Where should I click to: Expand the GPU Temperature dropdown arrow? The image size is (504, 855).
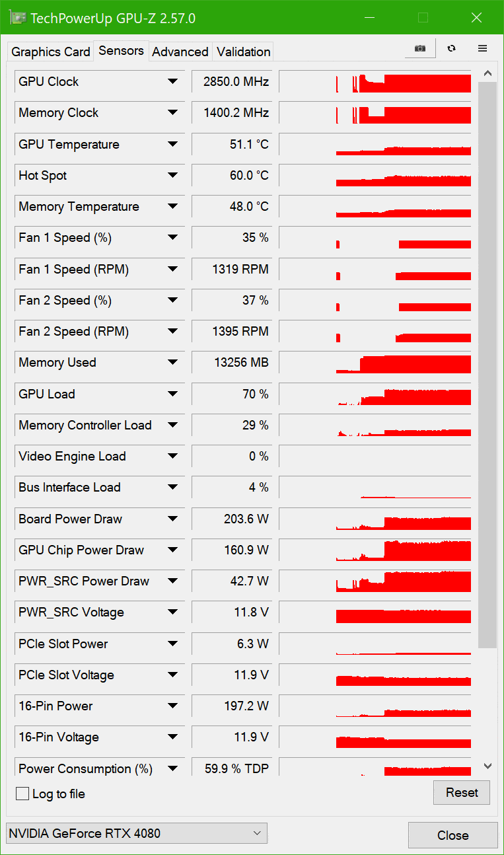[x=172, y=144]
